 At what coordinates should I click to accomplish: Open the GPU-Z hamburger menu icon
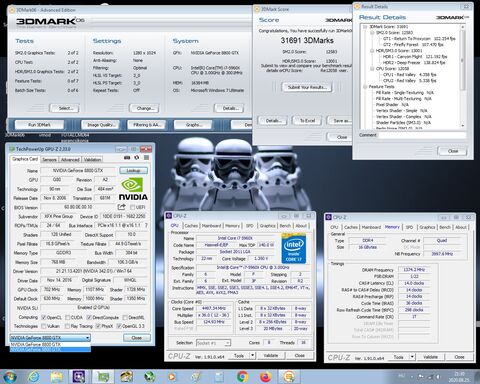click(x=146, y=158)
